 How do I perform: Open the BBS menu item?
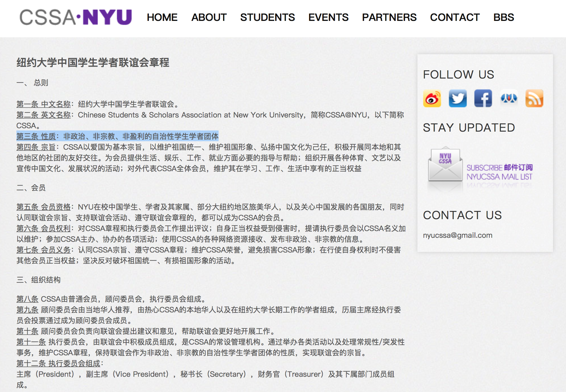pos(504,18)
